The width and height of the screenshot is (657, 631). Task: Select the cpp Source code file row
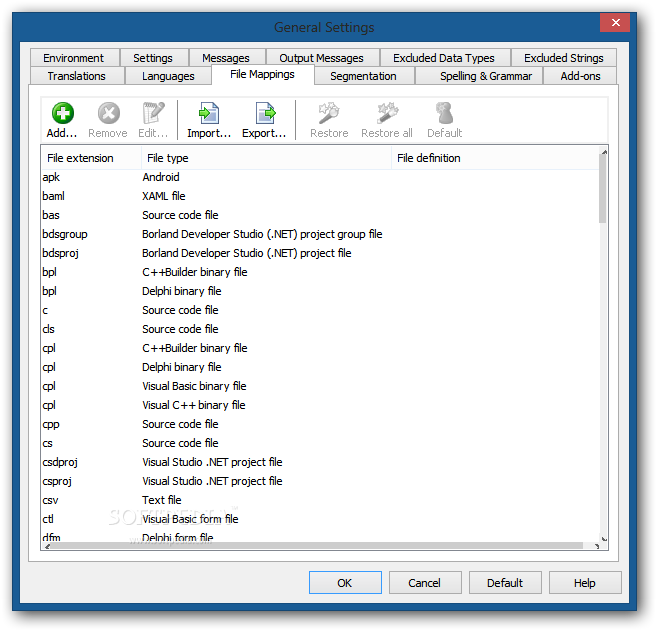tap(320, 424)
